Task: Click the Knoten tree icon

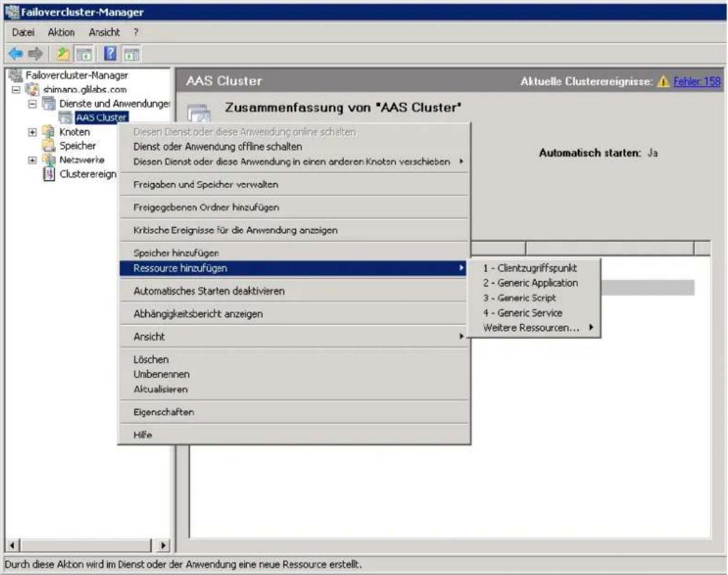Action: coord(48,132)
